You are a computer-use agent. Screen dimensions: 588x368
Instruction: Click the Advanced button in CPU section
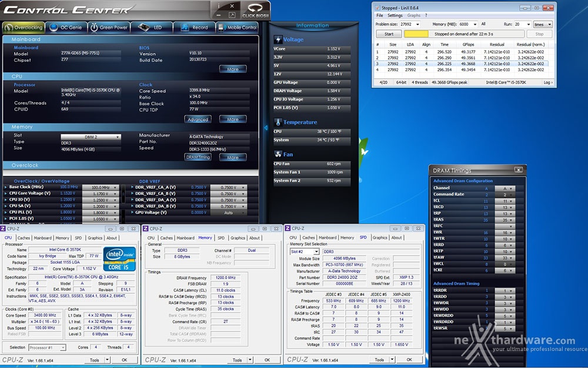pos(198,120)
